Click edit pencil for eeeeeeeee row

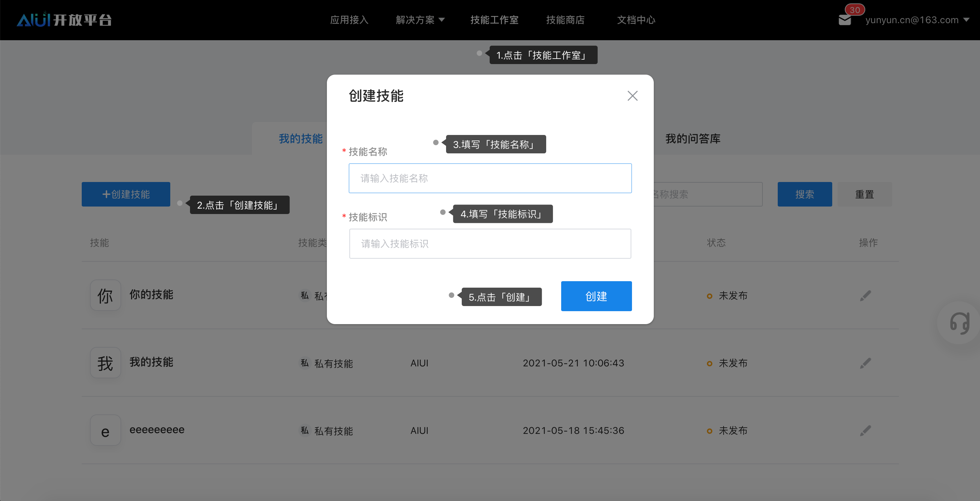pyautogui.click(x=865, y=430)
